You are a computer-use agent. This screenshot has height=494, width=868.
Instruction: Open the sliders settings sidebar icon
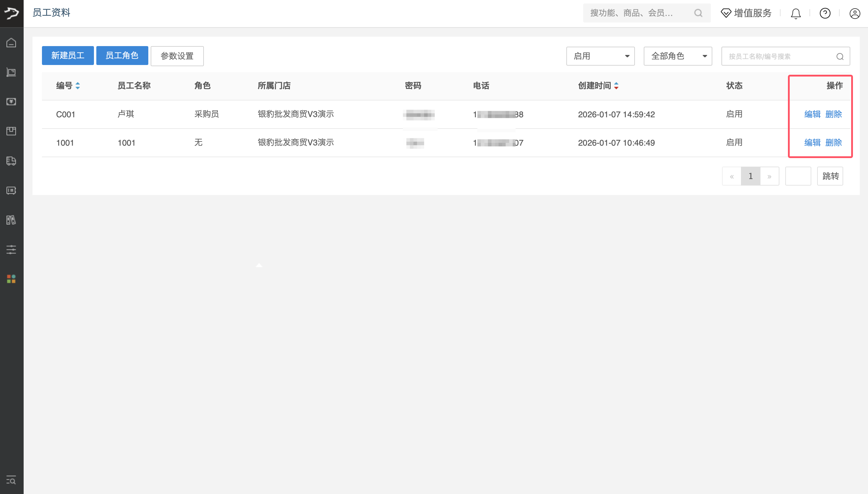point(11,250)
